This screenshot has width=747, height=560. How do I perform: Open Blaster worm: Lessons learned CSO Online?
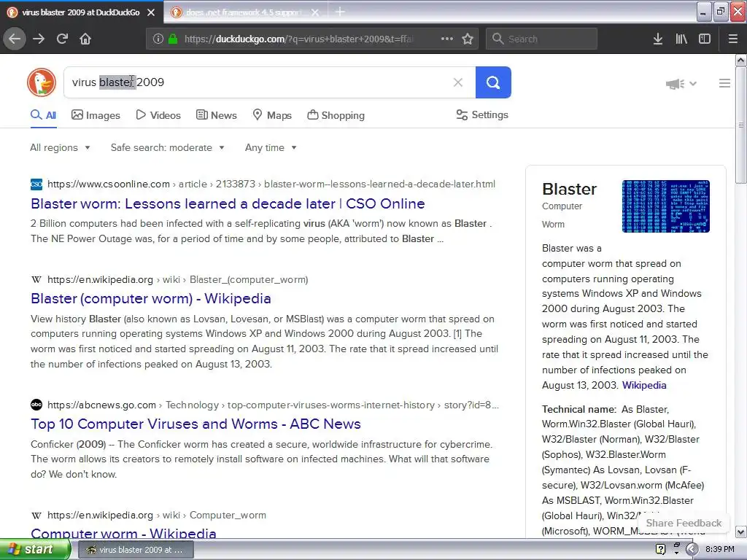(228, 204)
